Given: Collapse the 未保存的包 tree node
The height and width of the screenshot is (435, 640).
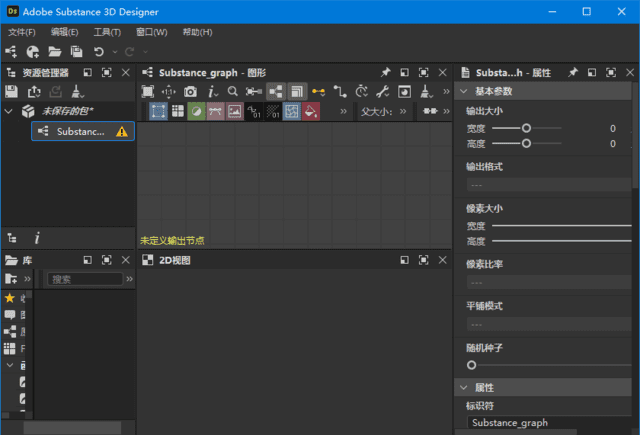Looking at the screenshot, I should [9, 111].
